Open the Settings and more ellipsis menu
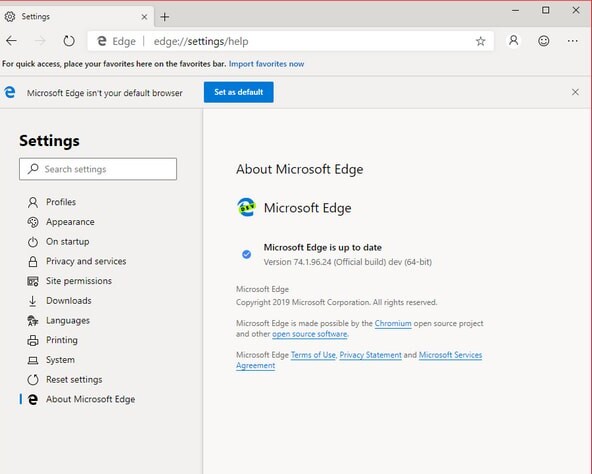 573,41
